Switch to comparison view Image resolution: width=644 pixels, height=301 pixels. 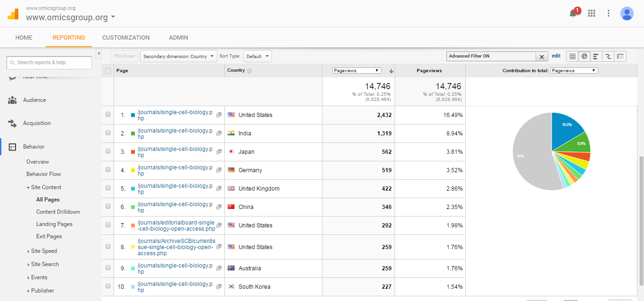[608, 56]
